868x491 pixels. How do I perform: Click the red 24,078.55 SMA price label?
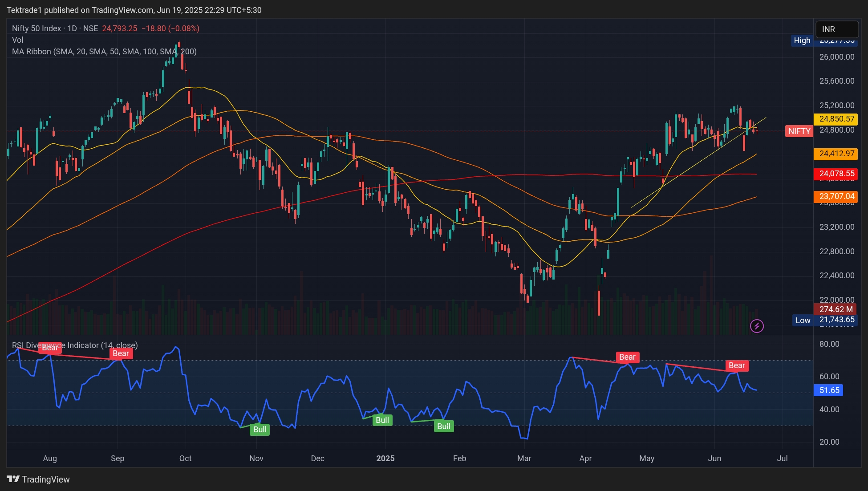(x=836, y=174)
